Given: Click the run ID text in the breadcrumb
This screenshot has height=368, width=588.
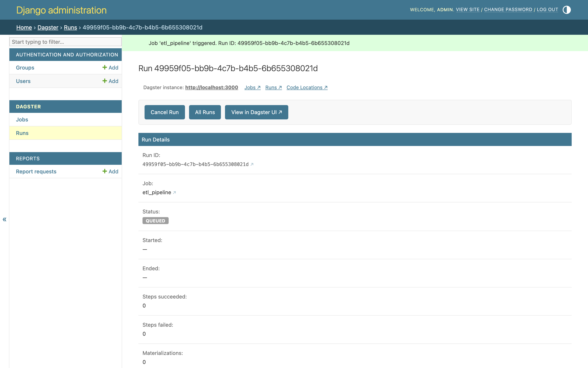Looking at the screenshot, I should coord(143,27).
